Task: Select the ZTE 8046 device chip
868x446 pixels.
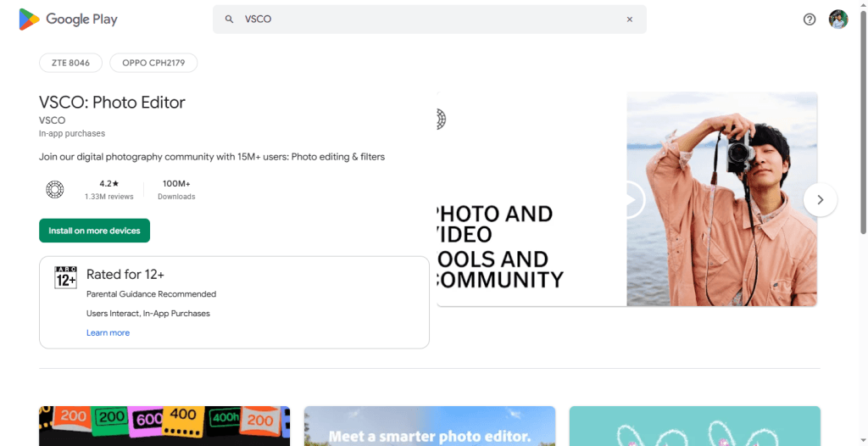Action: pos(71,63)
